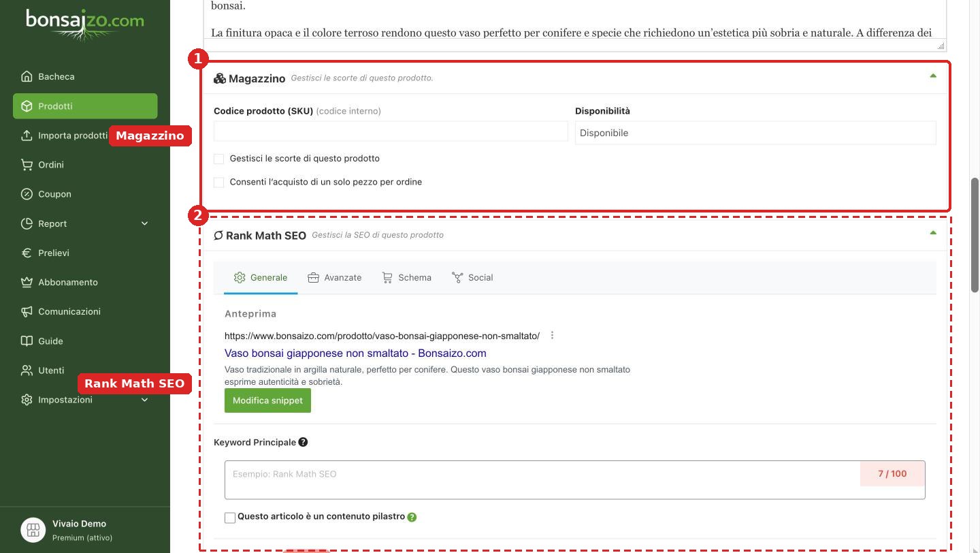Switch to the Avanzate tab
Screen dimensions: 980x553
(335, 278)
